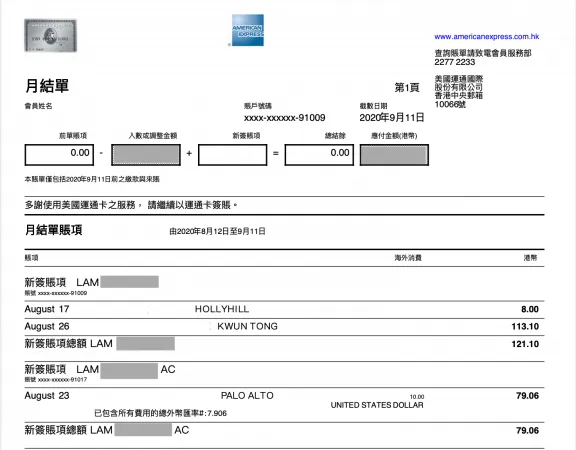Click the 賬項 column header
This screenshot has width=576, height=450.
[x=31, y=258]
